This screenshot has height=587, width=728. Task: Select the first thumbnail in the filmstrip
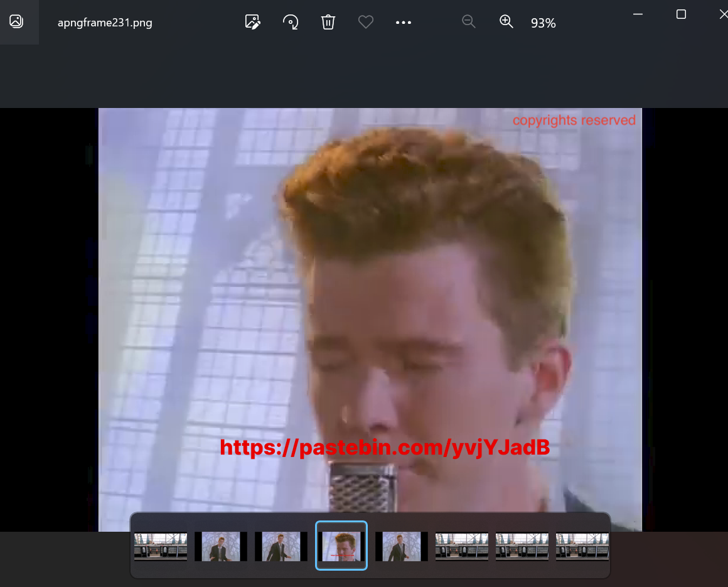(x=160, y=546)
